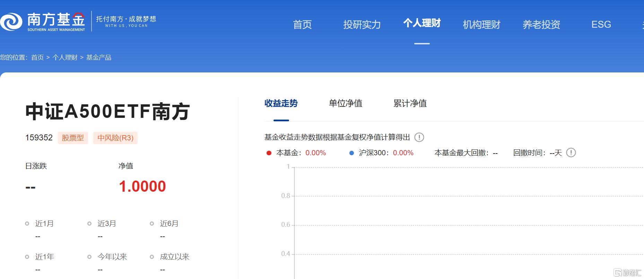Click the 日涨跌 label
Viewport: 644px width, 279px height.
(36, 166)
